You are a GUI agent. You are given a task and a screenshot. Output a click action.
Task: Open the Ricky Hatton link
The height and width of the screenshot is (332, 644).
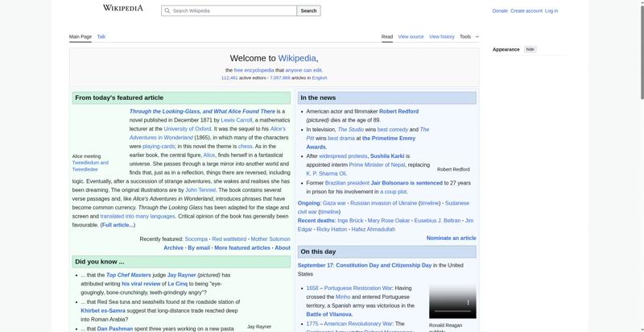click(x=332, y=230)
